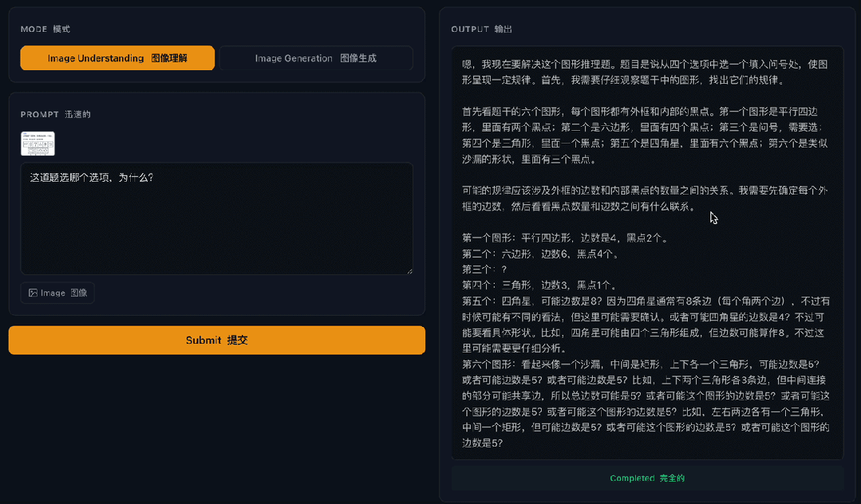Open the uploaded puzzle image thumbnail

tap(38, 144)
